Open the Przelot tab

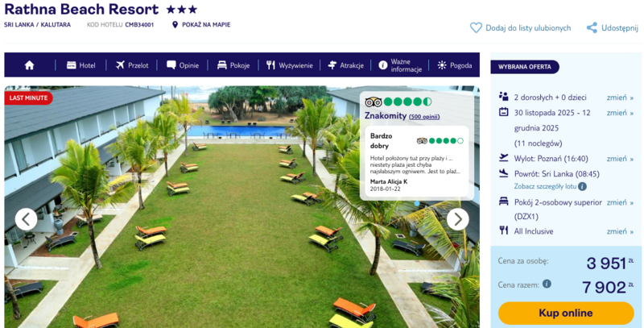coord(132,65)
